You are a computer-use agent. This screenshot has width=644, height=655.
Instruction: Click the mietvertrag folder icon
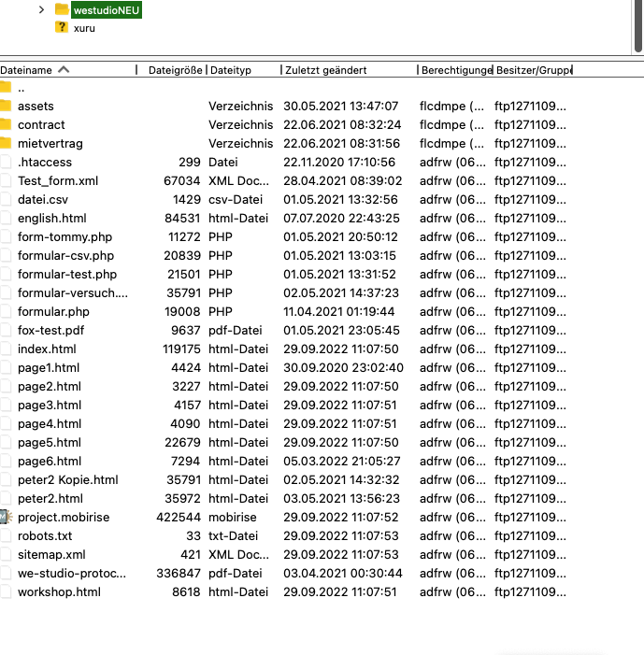click(5, 143)
